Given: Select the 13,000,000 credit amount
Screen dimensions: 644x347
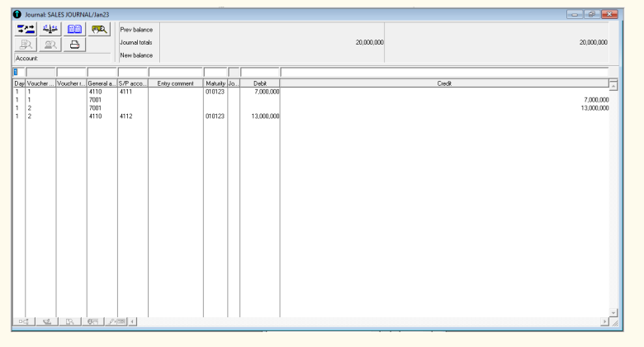Looking at the screenshot, I should point(594,108).
